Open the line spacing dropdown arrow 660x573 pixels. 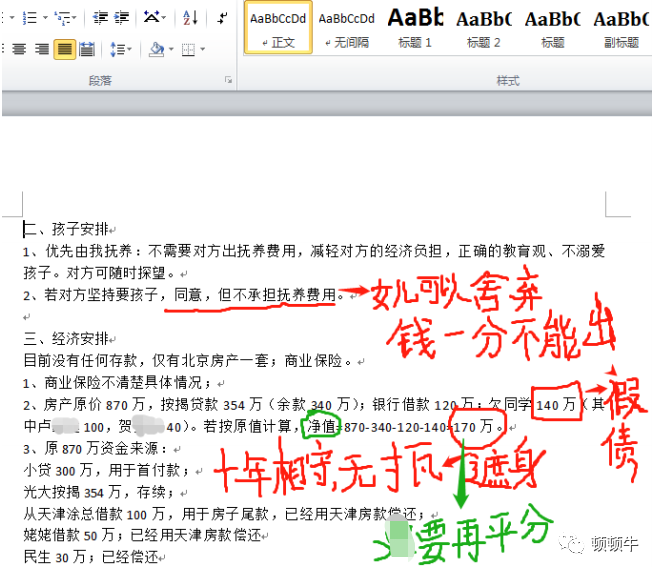point(129,50)
